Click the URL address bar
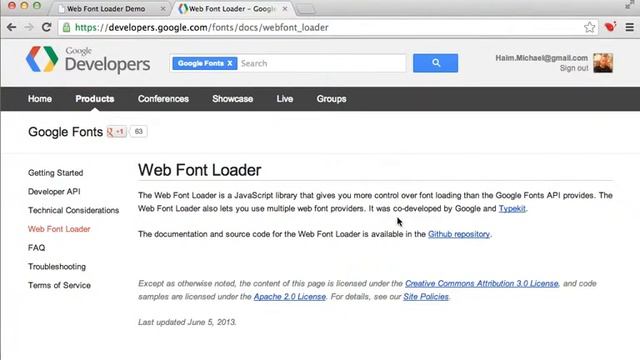 pyautogui.click(x=327, y=27)
